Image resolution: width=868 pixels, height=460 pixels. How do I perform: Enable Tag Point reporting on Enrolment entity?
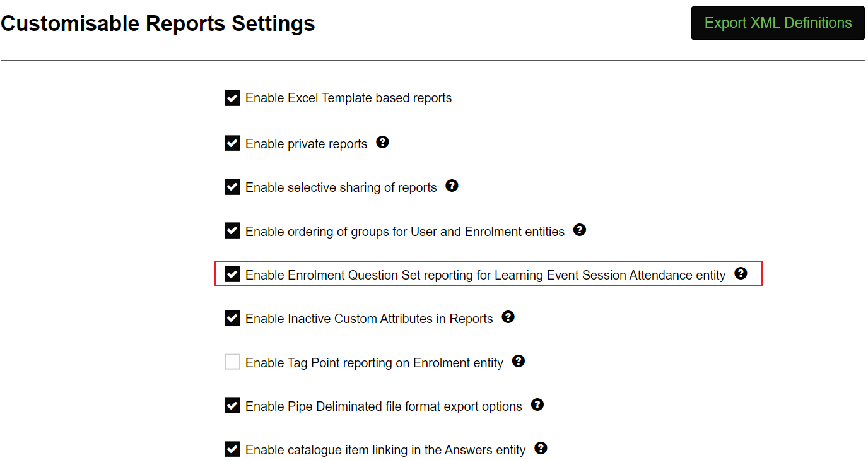[x=232, y=362]
